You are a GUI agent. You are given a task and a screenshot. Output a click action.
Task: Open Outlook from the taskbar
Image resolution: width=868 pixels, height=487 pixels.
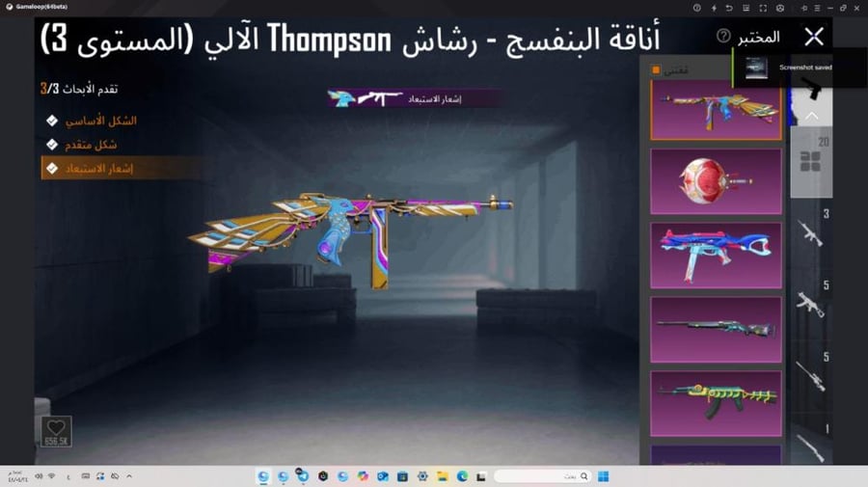[383, 476]
